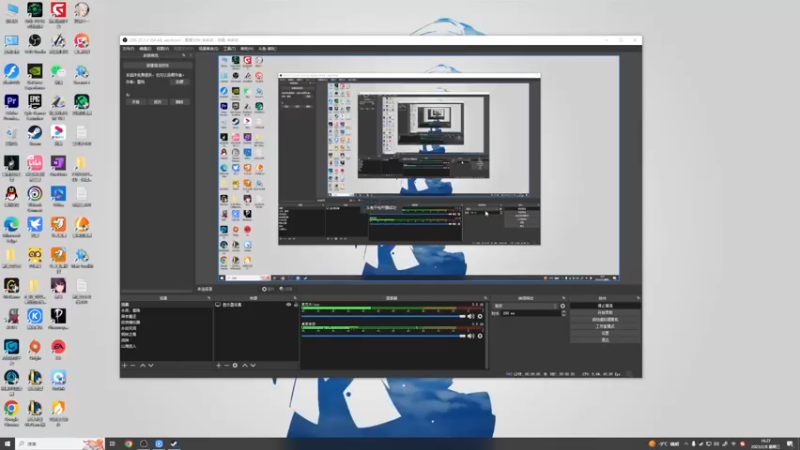This screenshot has width=800, height=450.
Task: Open the 编辑 (Edit) menu in OBS
Action: [x=145, y=49]
